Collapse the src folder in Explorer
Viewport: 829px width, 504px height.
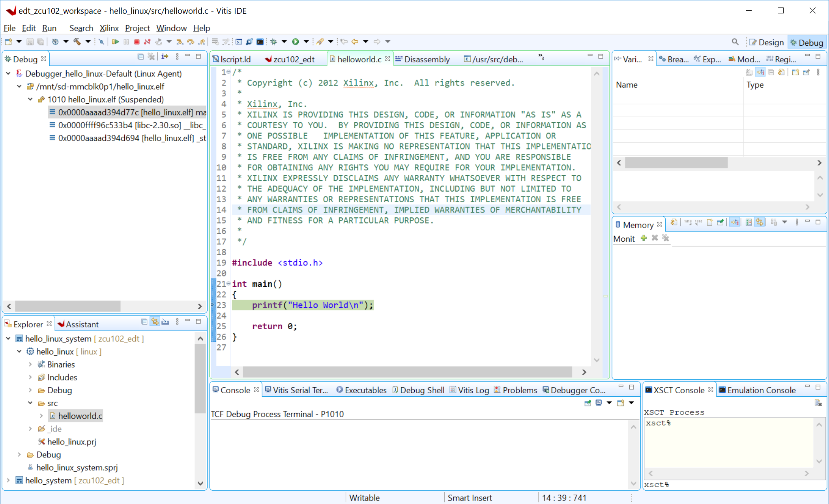click(30, 403)
